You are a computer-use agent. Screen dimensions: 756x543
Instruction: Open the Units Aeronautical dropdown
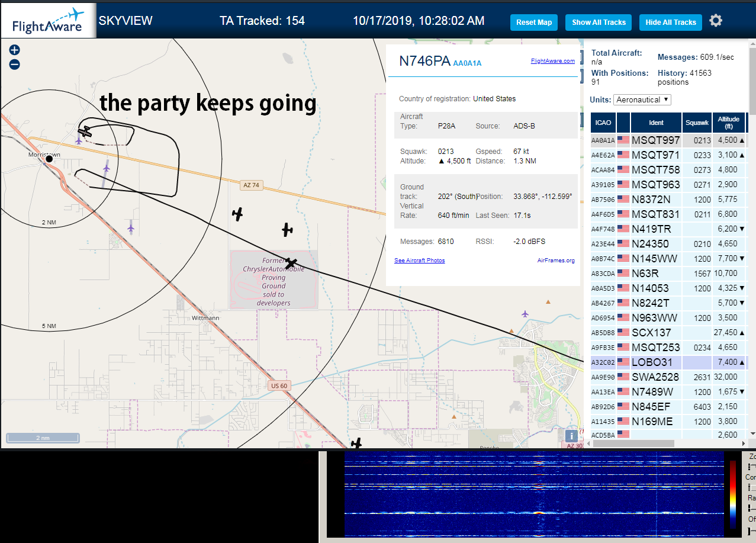(x=642, y=99)
